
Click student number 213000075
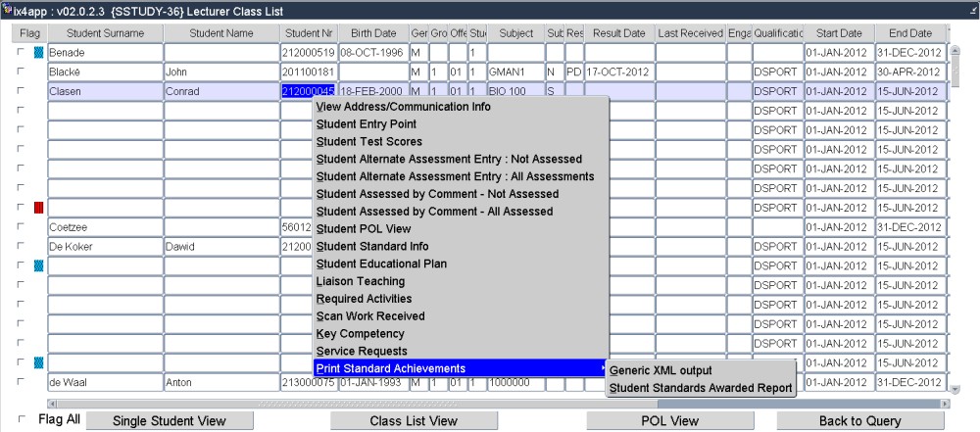[309, 381]
